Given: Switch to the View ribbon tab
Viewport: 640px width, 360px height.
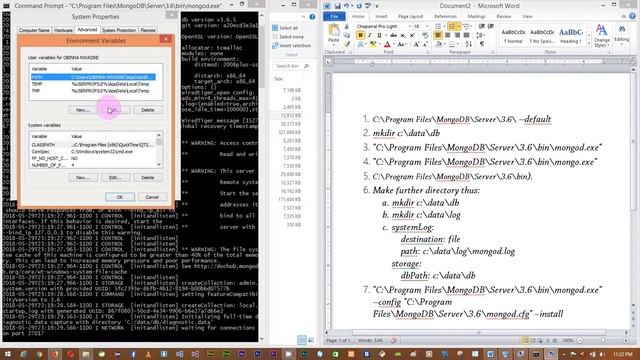Looking at the screenshot, I should coord(527,16).
